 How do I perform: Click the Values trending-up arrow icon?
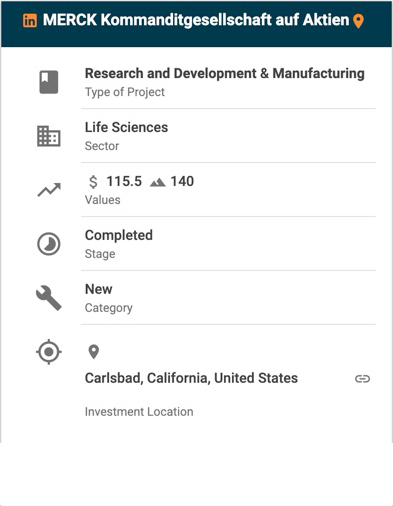click(x=49, y=190)
